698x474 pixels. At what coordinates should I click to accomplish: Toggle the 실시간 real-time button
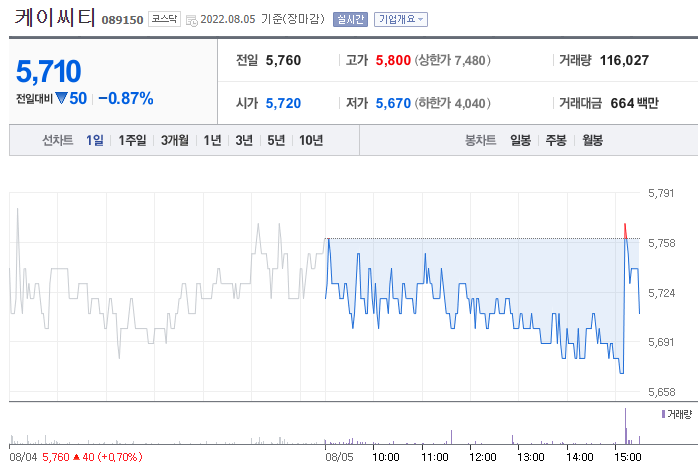coord(350,19)
